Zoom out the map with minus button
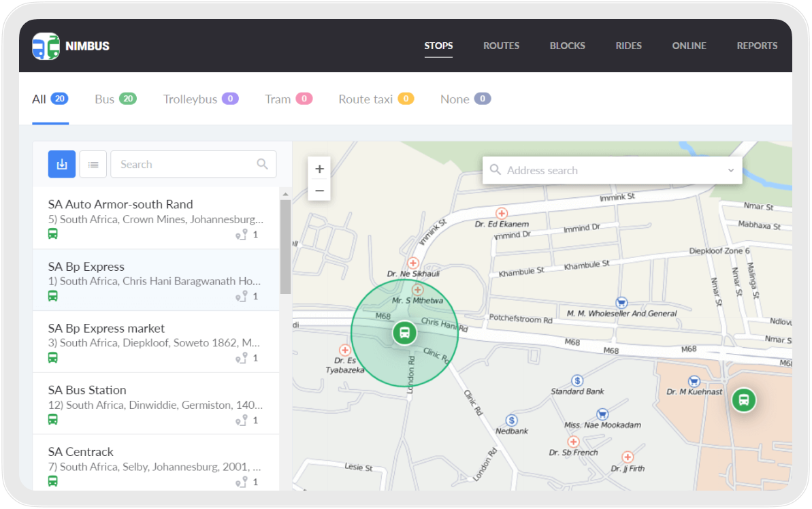812x509 pixels. (x=319, y=191)
